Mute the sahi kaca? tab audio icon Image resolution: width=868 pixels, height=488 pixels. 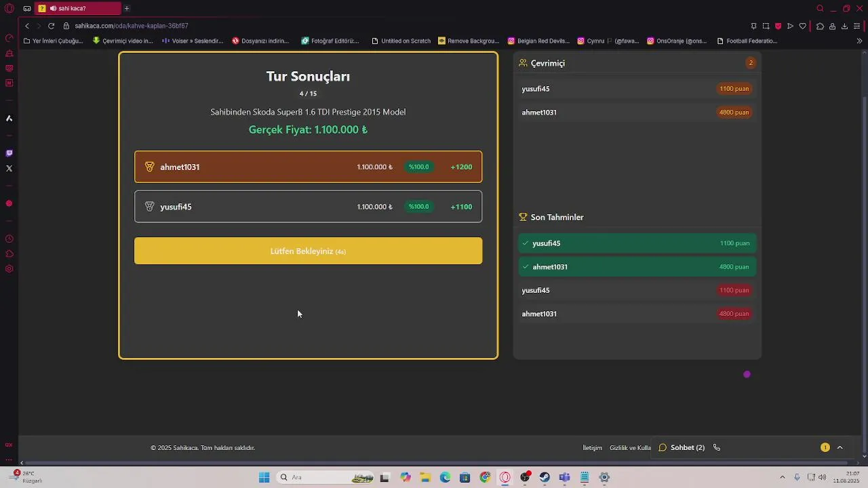click(54, 9)
